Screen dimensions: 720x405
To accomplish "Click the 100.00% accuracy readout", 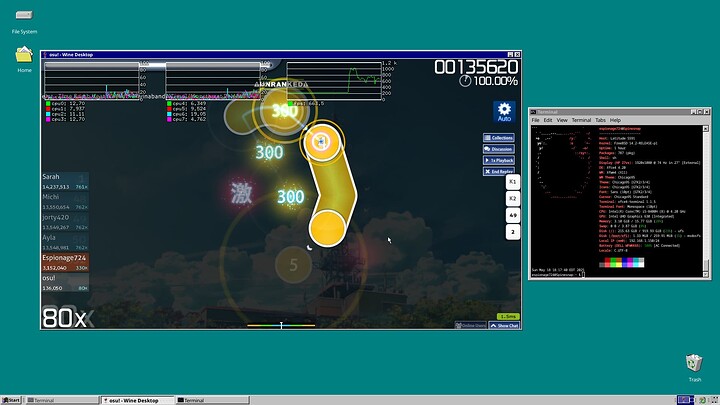I will pyautogui.click(x=495, y=81).
